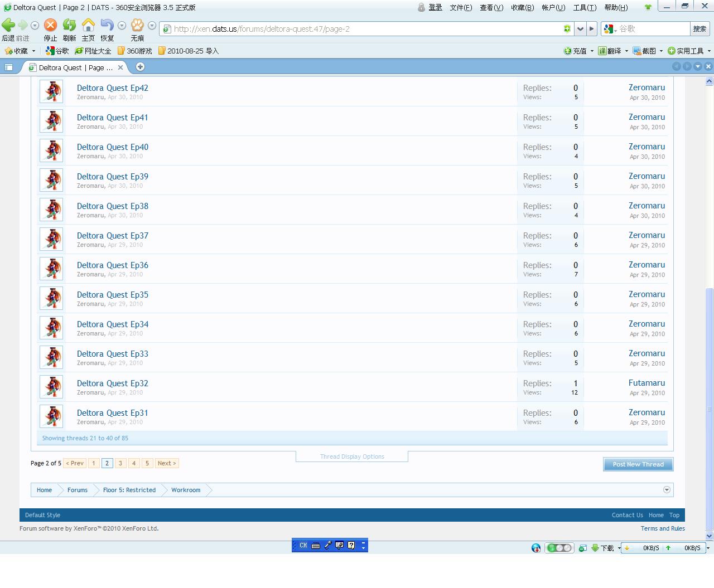Click the Refresh page icon

click(x=69, y=25)
